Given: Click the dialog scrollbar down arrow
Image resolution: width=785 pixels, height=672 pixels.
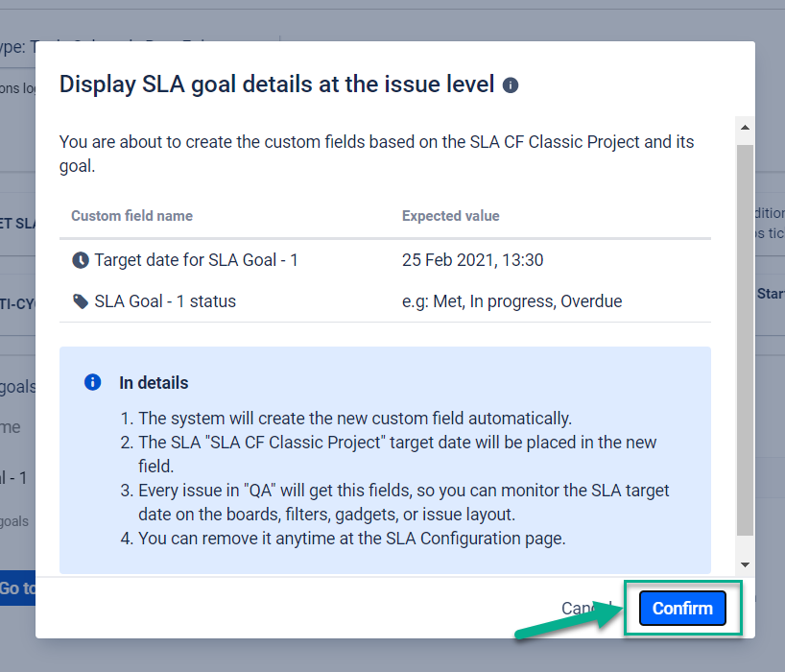Looking at the screenshot, I should click(x=745, y=564).
